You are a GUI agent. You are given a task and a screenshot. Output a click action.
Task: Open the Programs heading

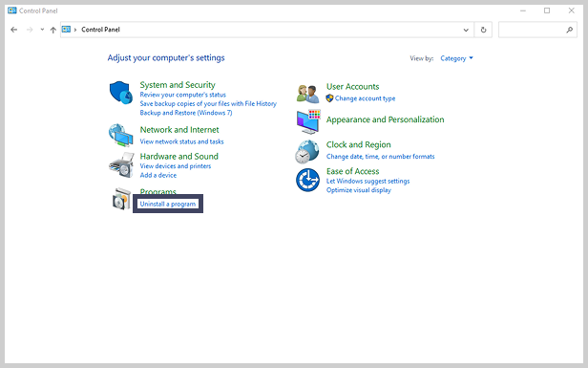pyautogui.click(x=157, y=192)
